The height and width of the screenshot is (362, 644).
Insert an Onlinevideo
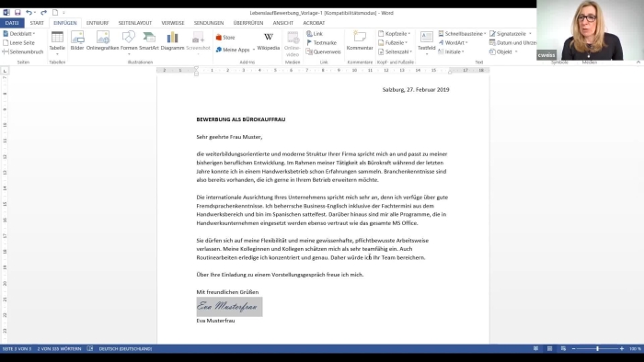[x=293, y=44]
